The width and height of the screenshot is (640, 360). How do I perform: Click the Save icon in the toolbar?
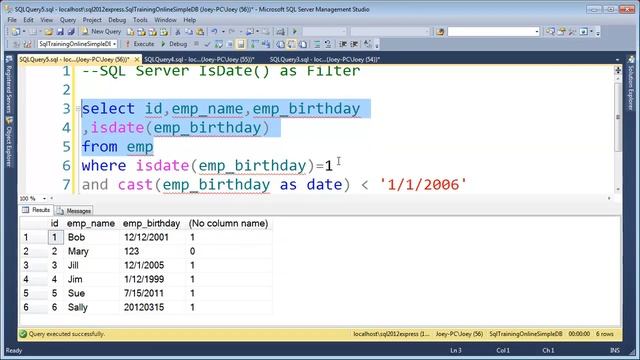[x=60, y=31]
